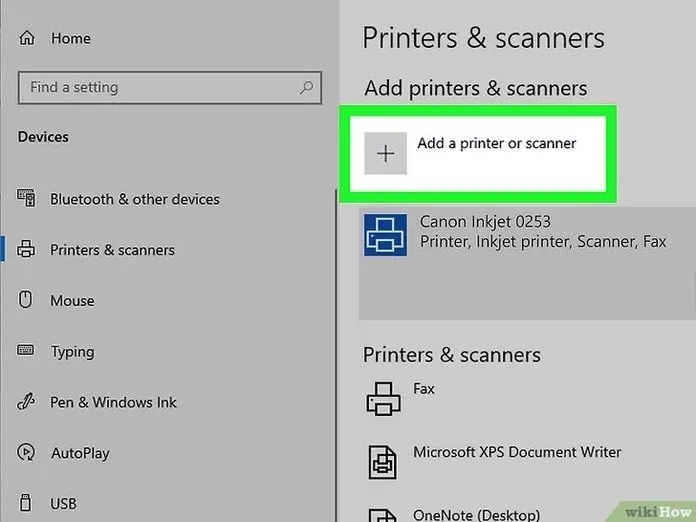This screenshot has height=522, width=696.
Task: Open Bluetooth & other devices settings
Action: (x=134, y=199)
